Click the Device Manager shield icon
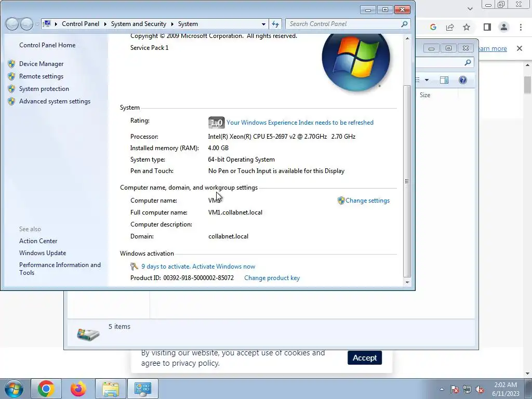 coord(11,64)
